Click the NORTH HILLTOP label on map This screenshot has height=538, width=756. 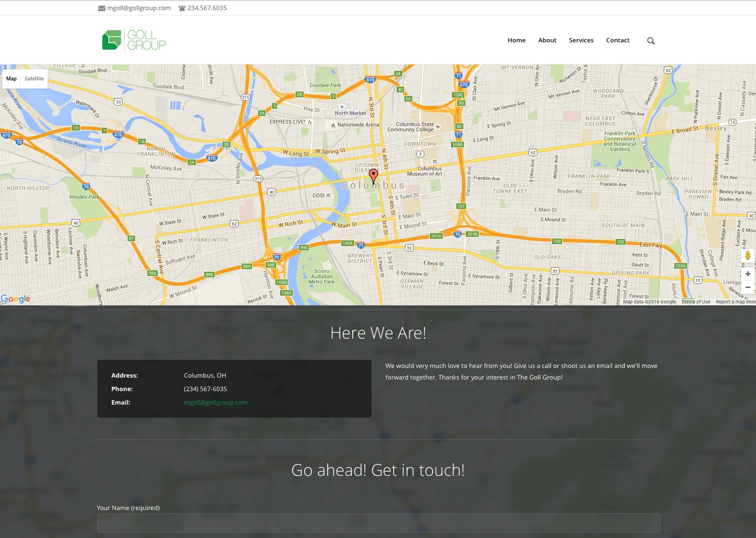click(28, 188)
